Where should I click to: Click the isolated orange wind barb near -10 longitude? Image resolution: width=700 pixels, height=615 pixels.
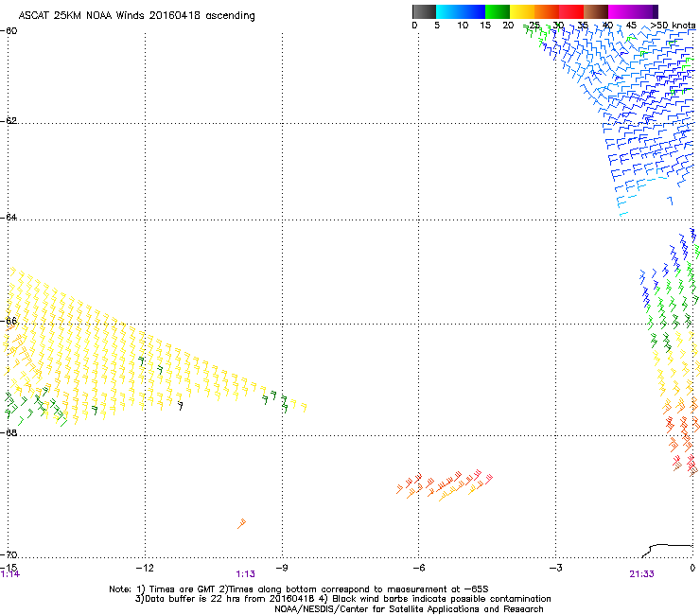[241, 523]
